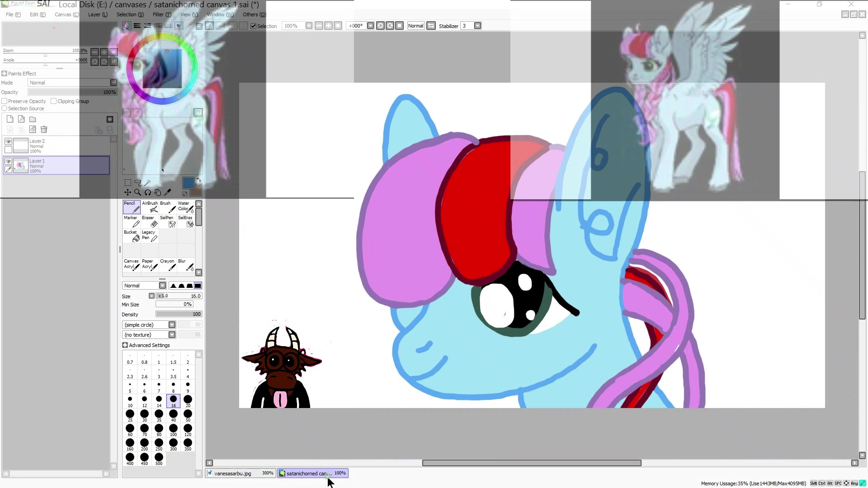The height and width of the screenshot is (488, 868).
Task: Select the SelEras tool
Action: [186, 221]
